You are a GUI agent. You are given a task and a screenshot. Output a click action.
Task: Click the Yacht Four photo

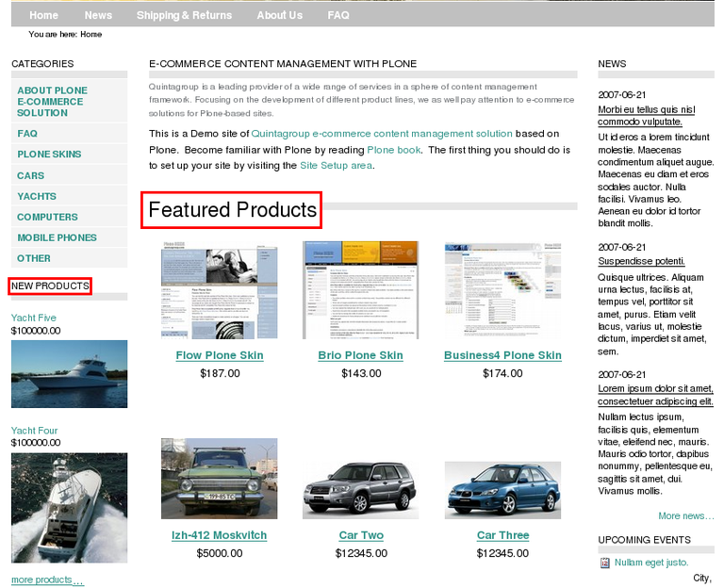point(69,508)
